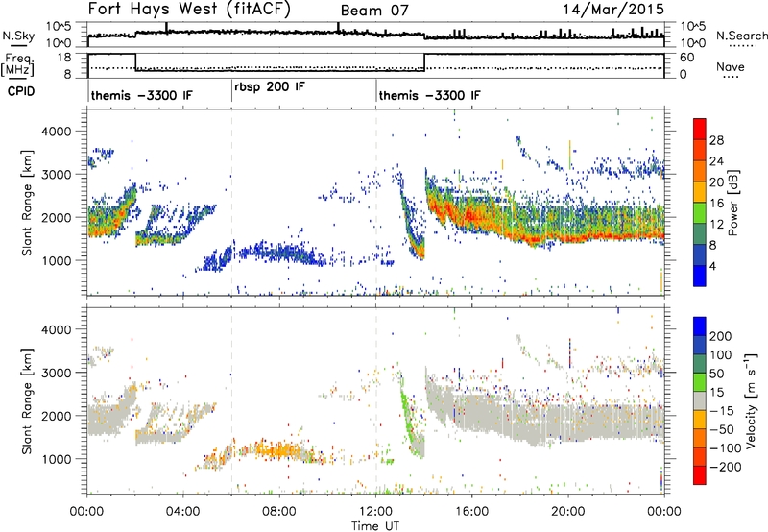Click the "18" frequency axis tick
This screenshot has width=768, height=532.
64,58
